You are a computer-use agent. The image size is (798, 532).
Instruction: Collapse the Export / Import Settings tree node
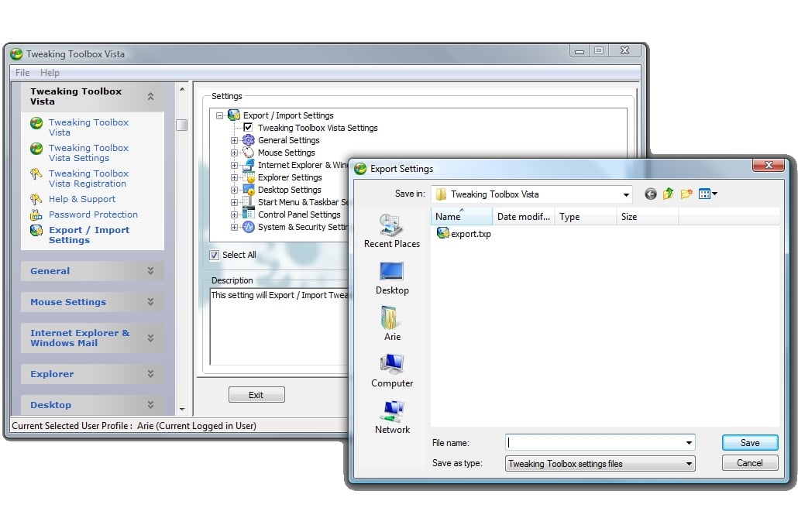click(x=218, y=115)
